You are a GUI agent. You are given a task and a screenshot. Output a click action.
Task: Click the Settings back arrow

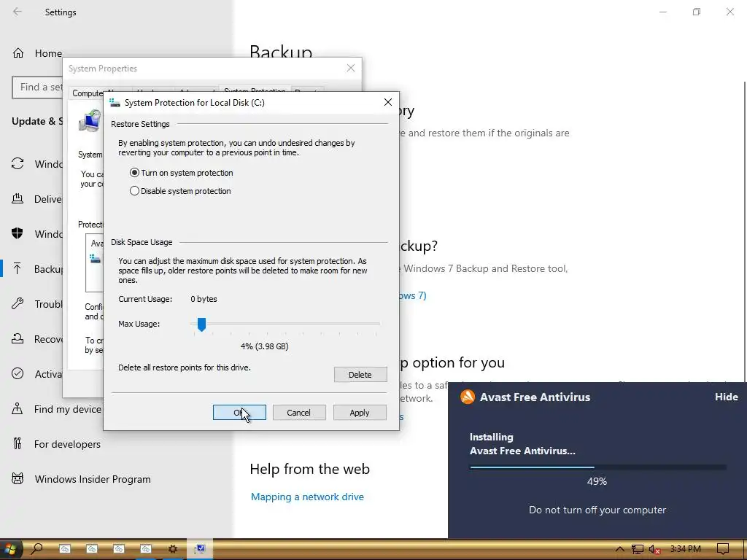tap(18, 12)
